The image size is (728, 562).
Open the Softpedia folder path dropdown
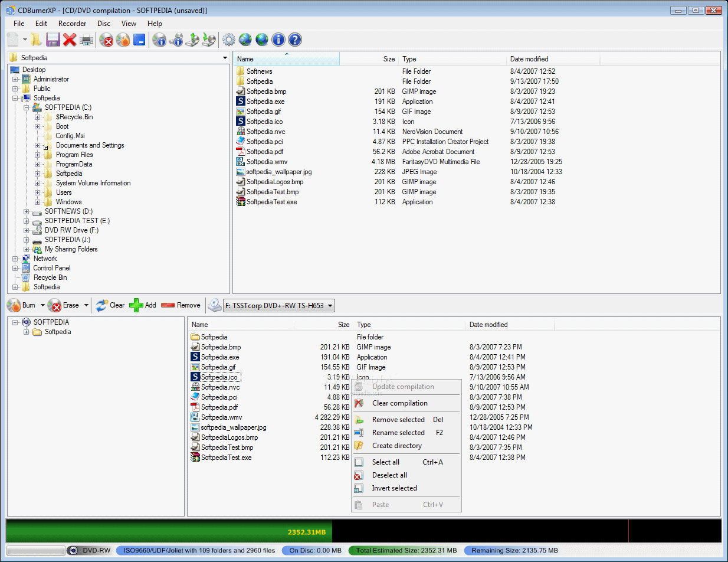225,58
